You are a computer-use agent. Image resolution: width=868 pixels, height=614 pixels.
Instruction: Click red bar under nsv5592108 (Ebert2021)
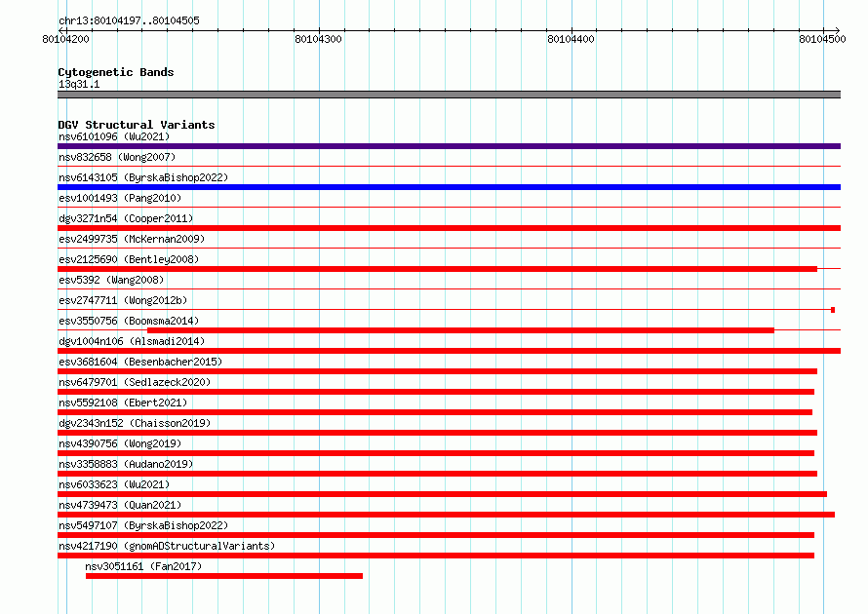coord(435,412)
